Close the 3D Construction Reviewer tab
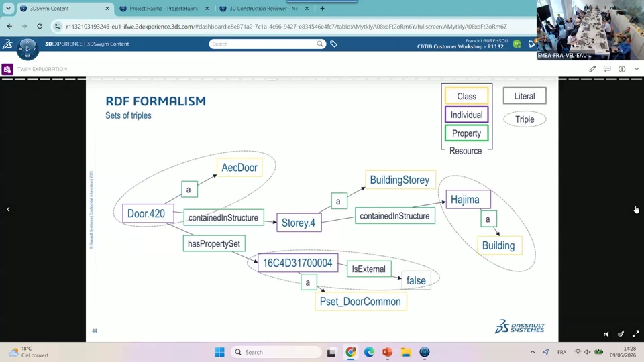Viewport: 644px width, 362px height. click(x=307, y=8)
